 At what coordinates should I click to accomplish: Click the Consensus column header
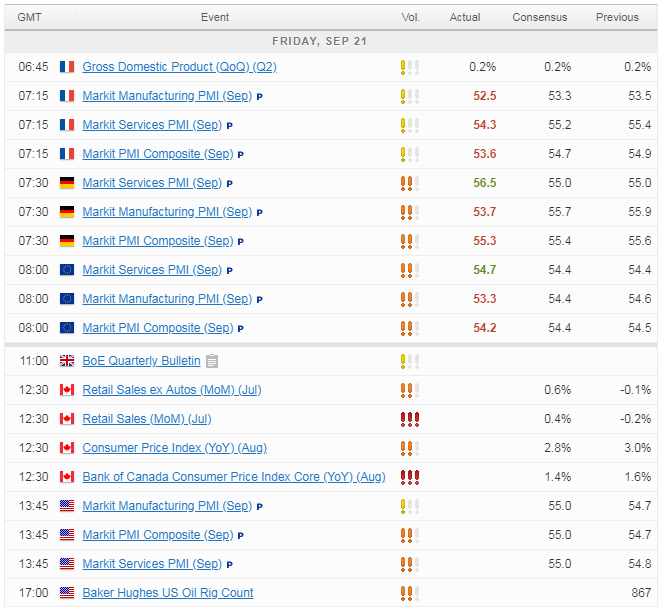click(x=540, y=17)
